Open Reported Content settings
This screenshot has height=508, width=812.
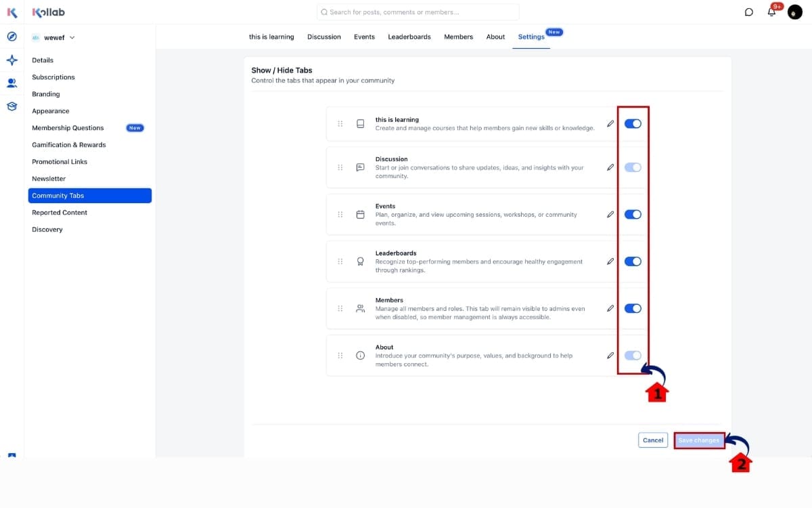tap(90, 213)
